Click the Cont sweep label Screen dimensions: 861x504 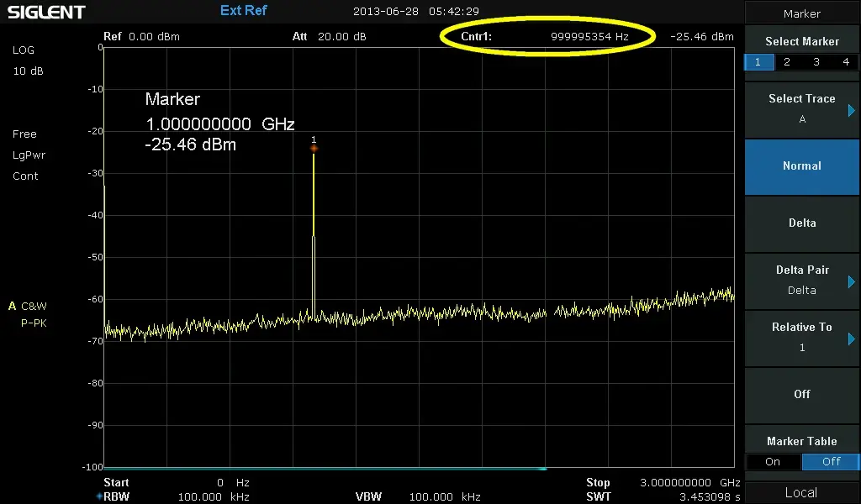pyautogui.click(x=25, y=176)
